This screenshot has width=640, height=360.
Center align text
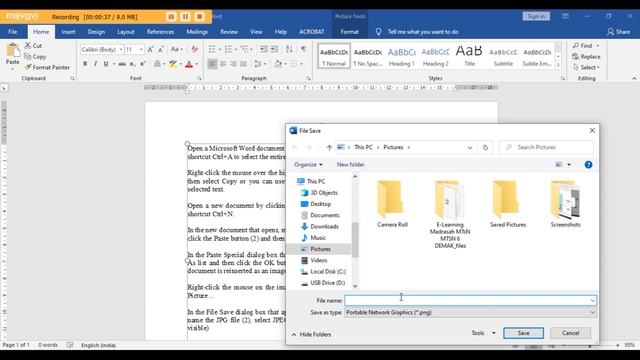pyautogui.click(x=223, y=64)
